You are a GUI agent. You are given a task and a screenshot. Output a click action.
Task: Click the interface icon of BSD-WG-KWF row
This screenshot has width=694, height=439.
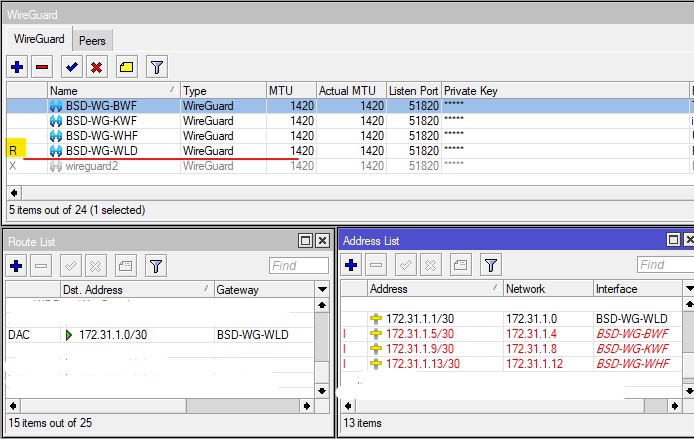click(56, 121)
